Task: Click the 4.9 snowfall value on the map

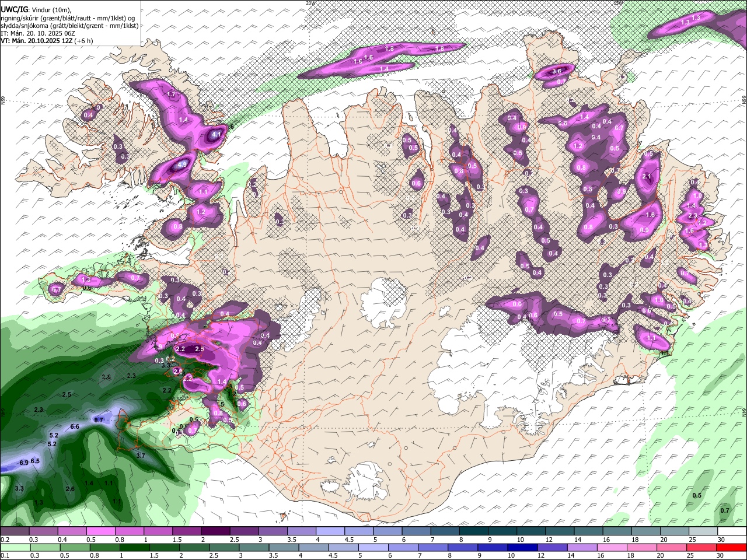Action: pos(181,165)
